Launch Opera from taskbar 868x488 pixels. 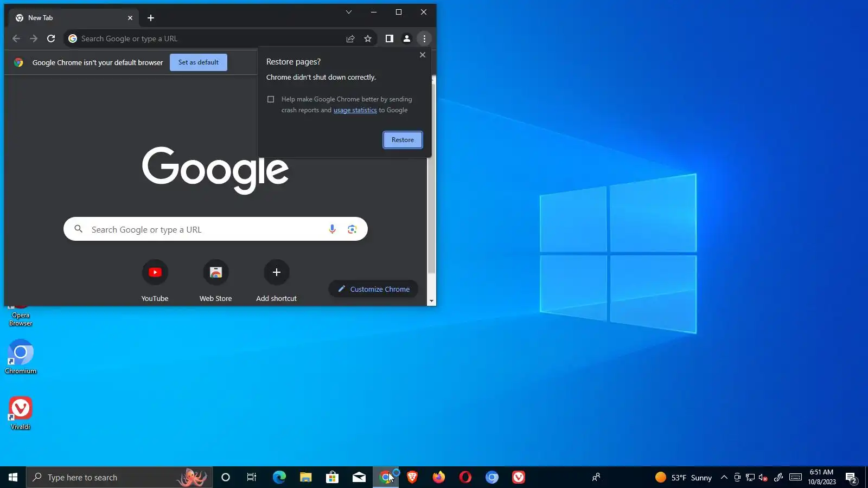click(x=465, y=477)
